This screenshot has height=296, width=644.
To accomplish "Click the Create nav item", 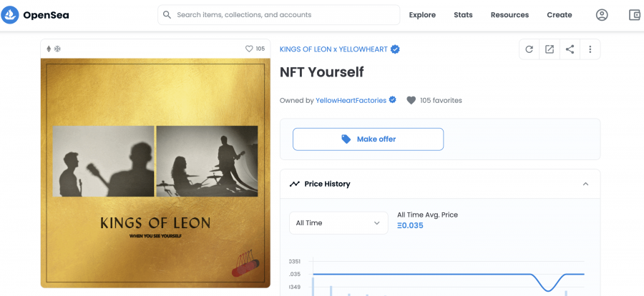I will pos(560,15).
